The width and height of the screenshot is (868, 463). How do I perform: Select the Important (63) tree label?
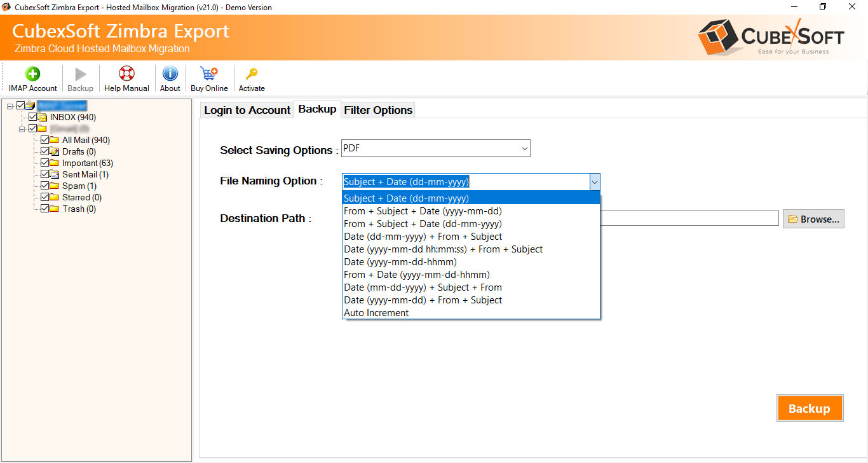(x=88, y=163)
